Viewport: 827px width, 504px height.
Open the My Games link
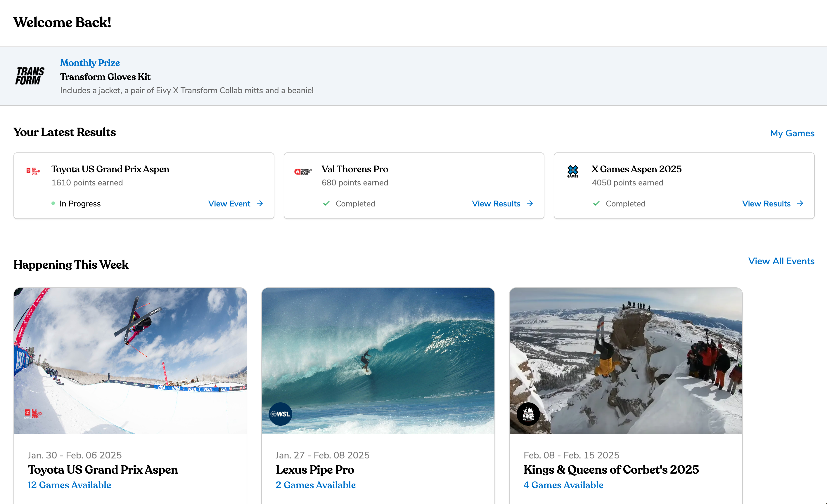tap(792, 133)
